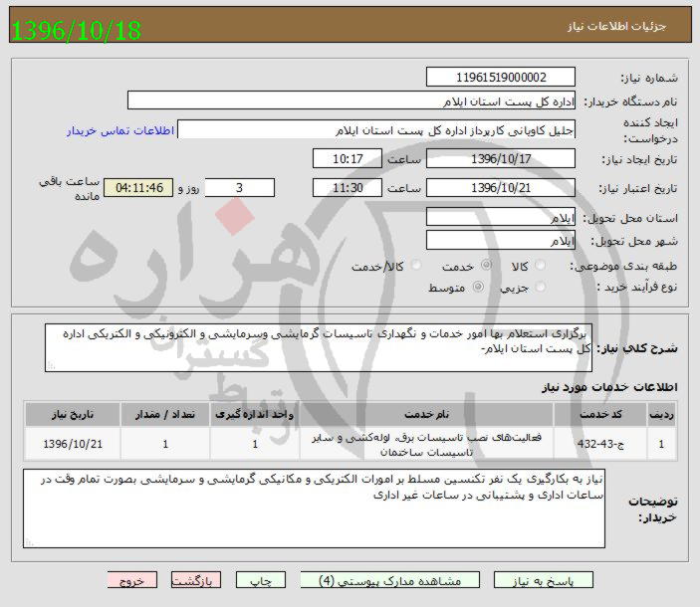Click the پاسخ به نیاز button

click(x=544, y=580)
